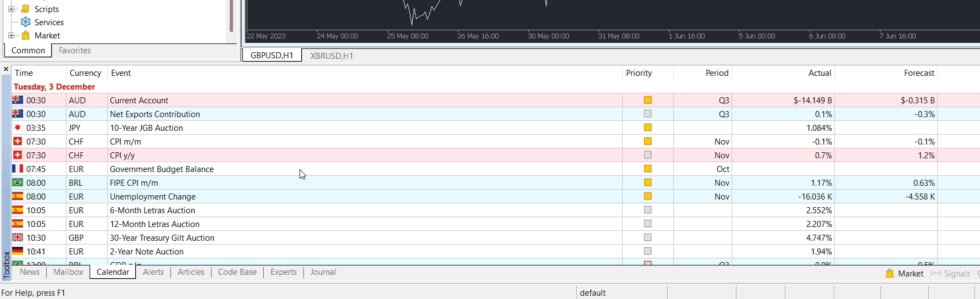Sort calendar by Currency column header
Viewport: 980px width, 299px height.
[x=85, y=73]
